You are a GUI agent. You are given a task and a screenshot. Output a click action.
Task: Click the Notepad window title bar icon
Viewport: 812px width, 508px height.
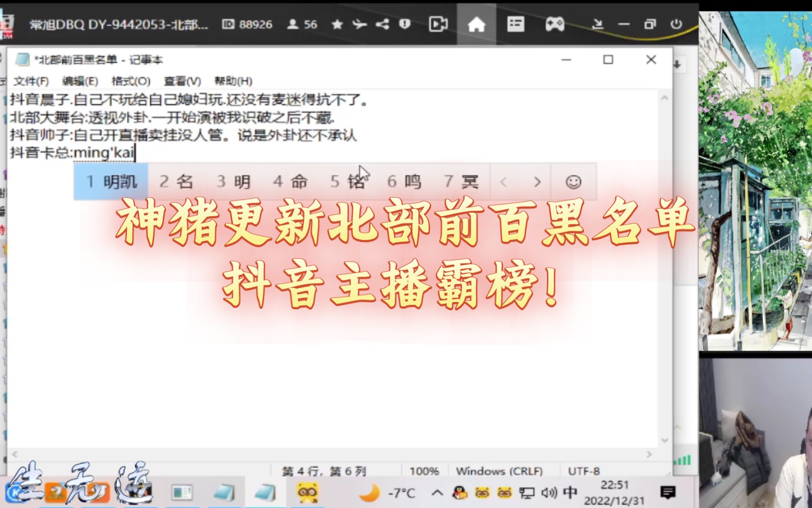[x=22, y=60]
